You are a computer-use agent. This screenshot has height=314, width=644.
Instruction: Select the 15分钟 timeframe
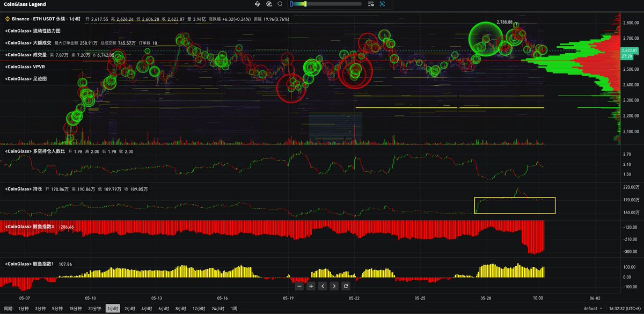(75, 309)
